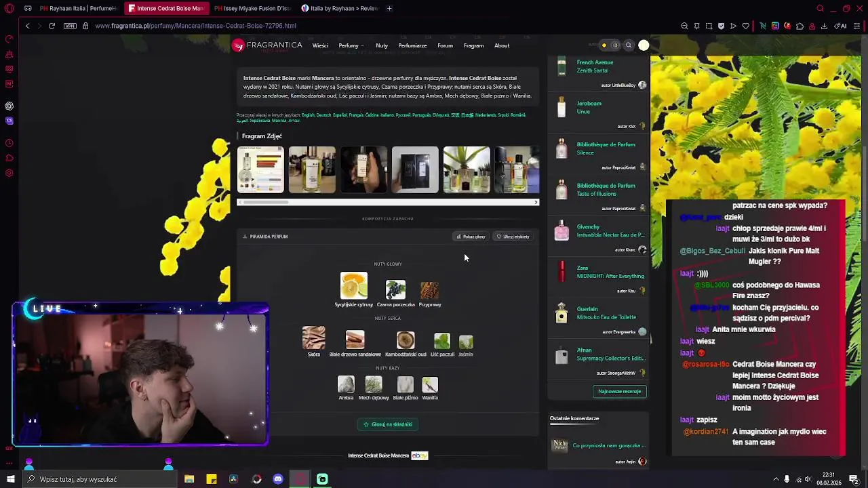The image size is (868, 488).
Task: Open Sticky Notes yellow icon in taskbar
Action: (x=212, y=479)
